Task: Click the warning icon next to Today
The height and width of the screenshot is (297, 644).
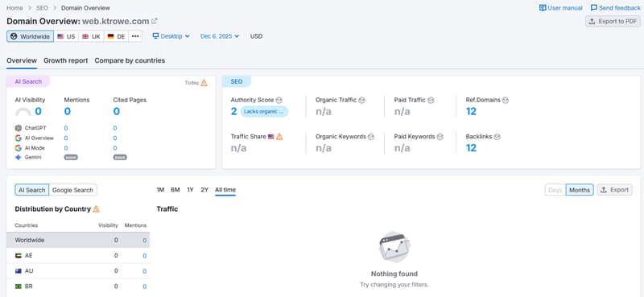Action: tap(204, 83)
